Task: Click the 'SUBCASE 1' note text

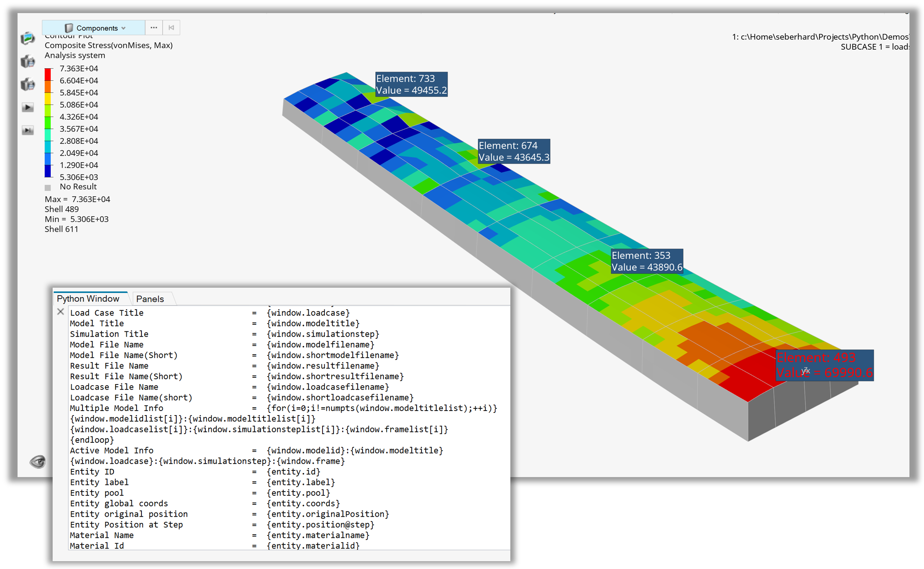Action: click(875, 47)
